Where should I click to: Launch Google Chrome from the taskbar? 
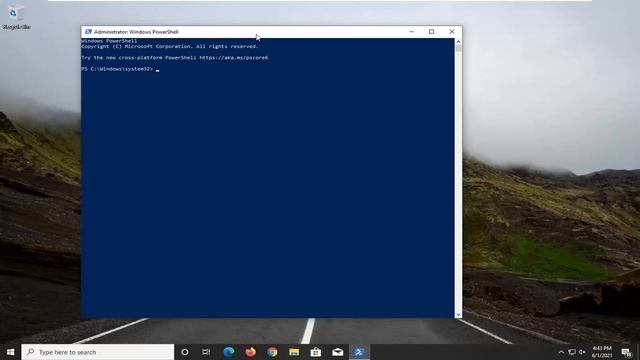coord(272,352)
